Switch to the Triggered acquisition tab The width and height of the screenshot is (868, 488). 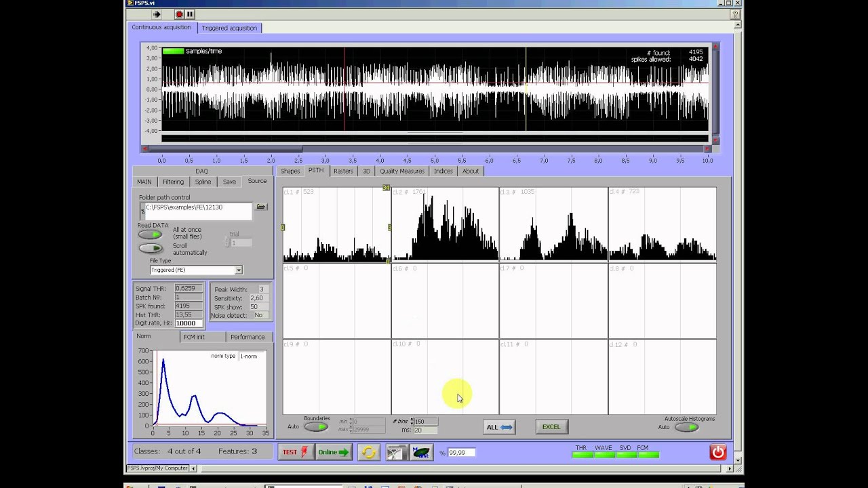click(x=229, y=28)
